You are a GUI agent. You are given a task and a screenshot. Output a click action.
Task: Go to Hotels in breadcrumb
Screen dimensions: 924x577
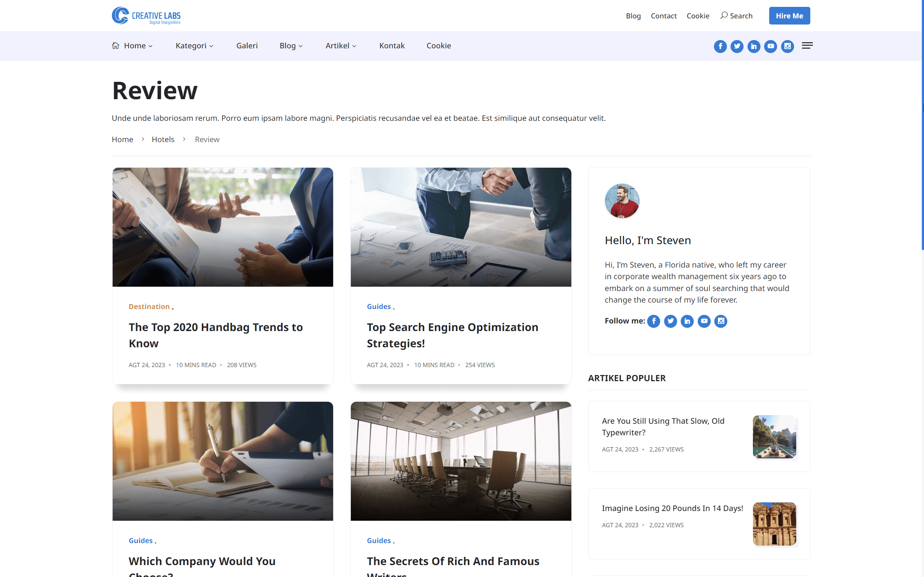click(163, 139)
